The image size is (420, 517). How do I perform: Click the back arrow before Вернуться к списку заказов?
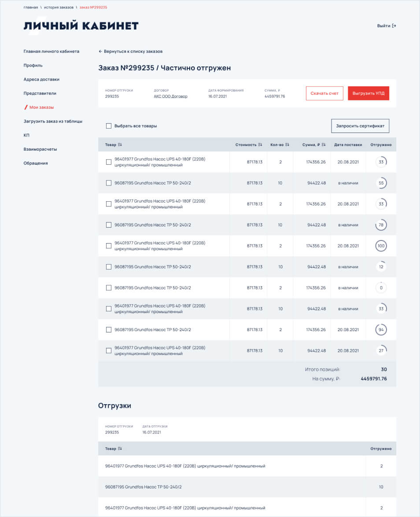coord(100,52)
